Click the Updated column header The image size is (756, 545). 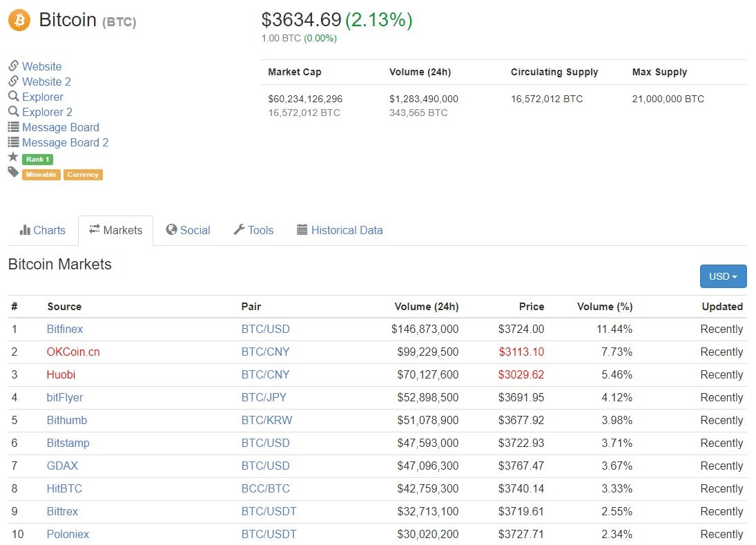pos(722,307)
